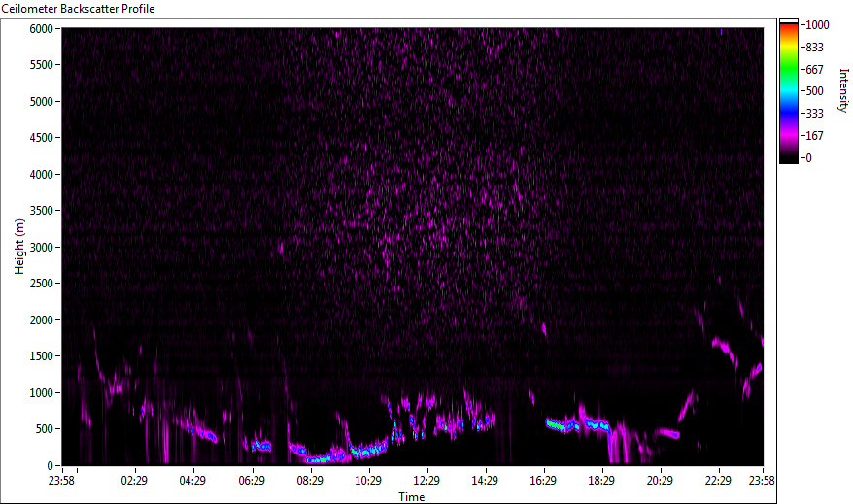The height and width of the screenshot is (504, 853).
Task: Select the 167 intensity scale label
Action: 814,136
